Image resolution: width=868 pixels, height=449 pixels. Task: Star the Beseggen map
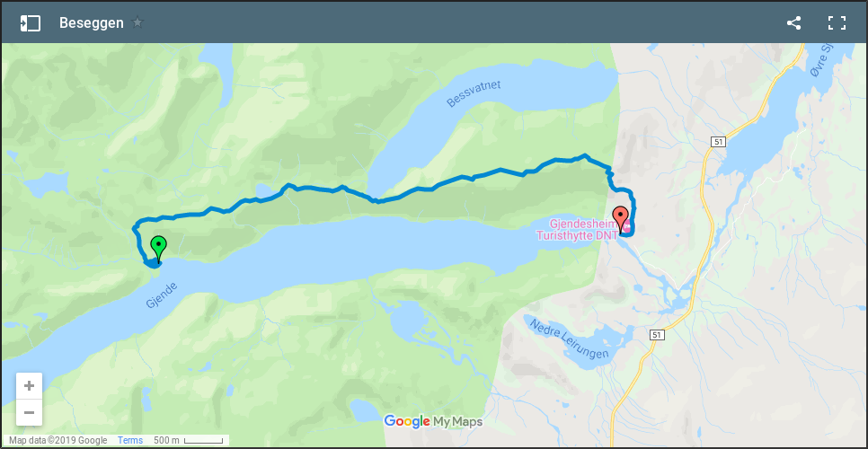[x=137, y=22]
